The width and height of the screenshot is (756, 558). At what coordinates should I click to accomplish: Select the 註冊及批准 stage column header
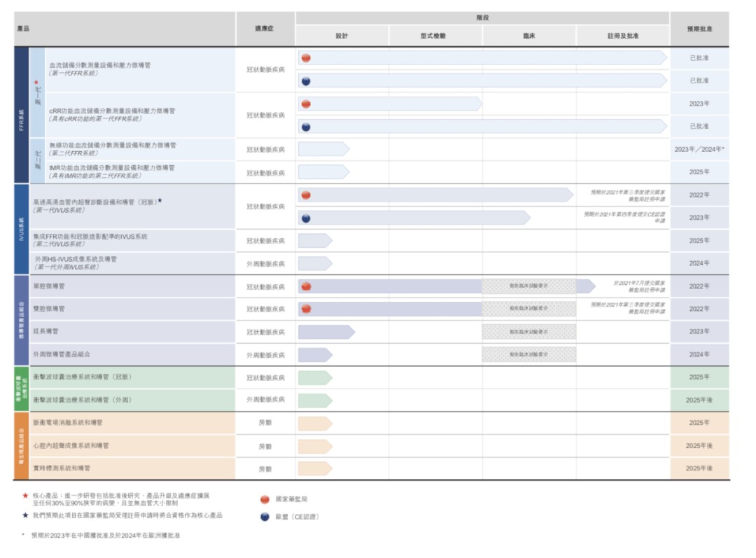point(622,36)
